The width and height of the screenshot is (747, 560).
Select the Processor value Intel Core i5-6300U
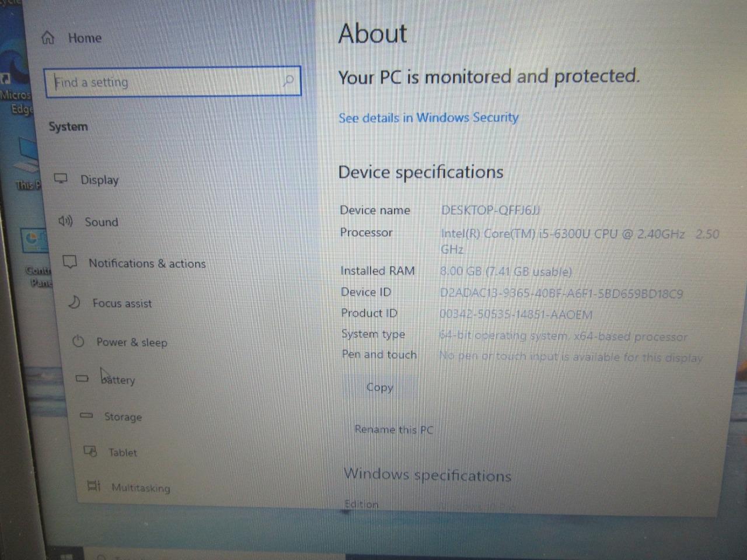point(580,242)
